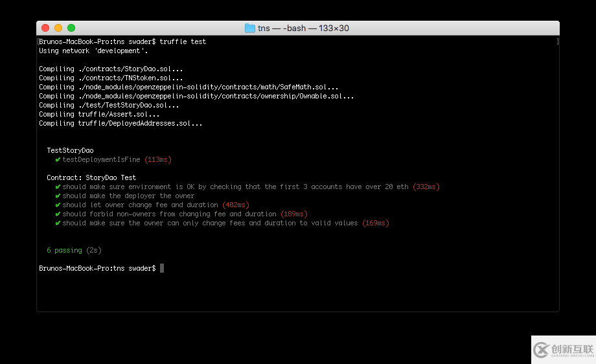Click the '(113ms)' duration
Image resolution: width=596 pixels, height=364 pixels.
tap(158, 159)
